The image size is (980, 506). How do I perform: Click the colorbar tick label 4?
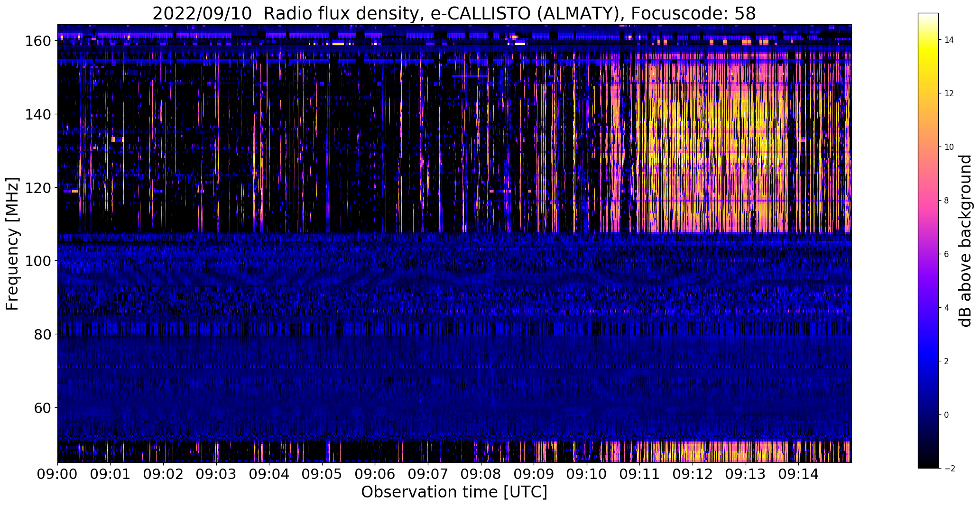[x=947, y=308]
